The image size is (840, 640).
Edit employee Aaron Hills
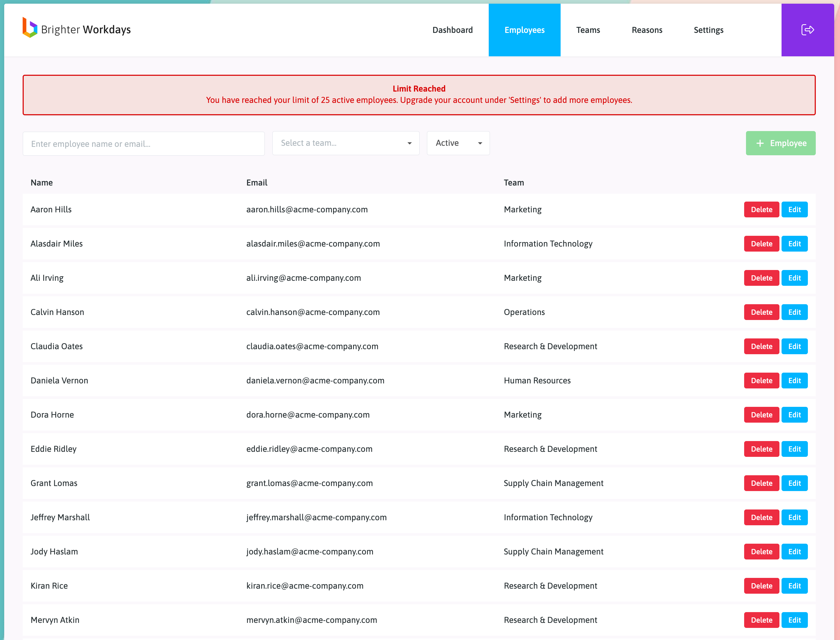[794, 209]
